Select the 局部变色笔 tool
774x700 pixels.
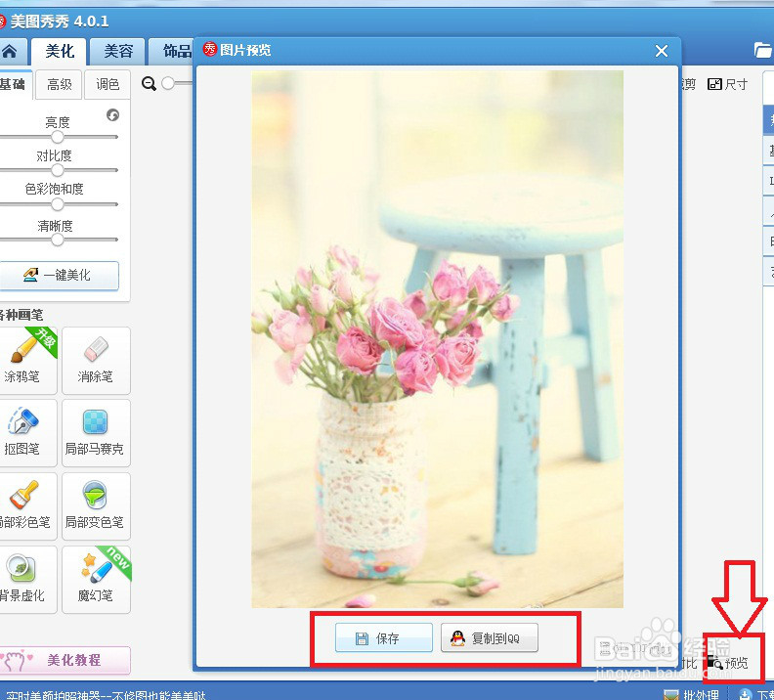click(x=96, y=506)
